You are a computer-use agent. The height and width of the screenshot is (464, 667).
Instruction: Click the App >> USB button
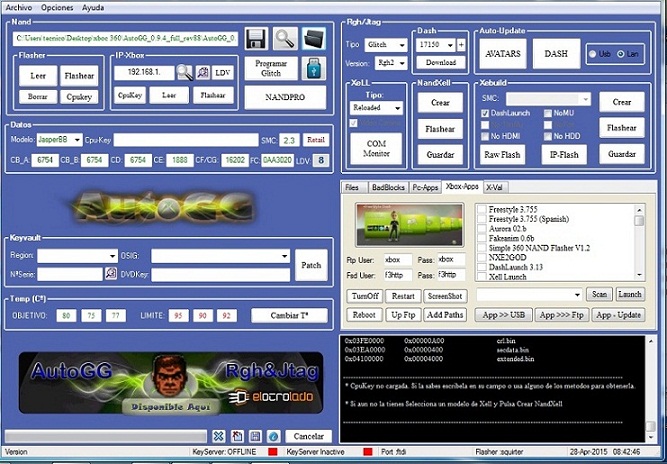(503, 315)
